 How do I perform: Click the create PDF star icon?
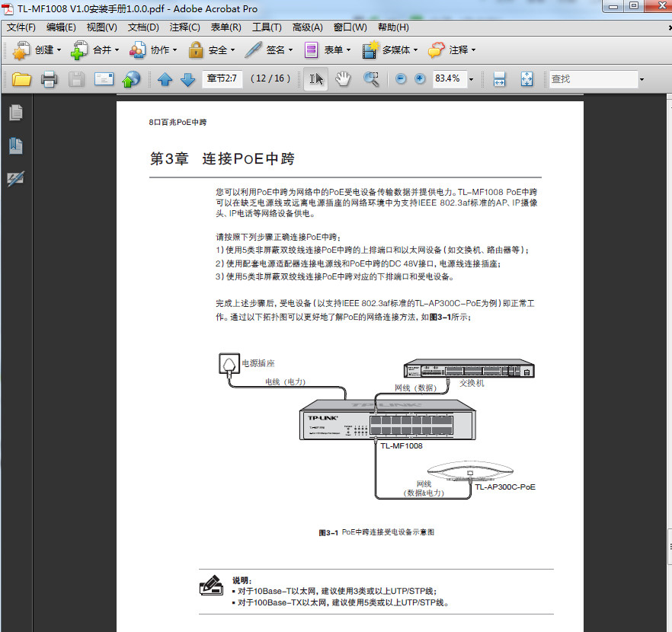[x=21, y=50]
